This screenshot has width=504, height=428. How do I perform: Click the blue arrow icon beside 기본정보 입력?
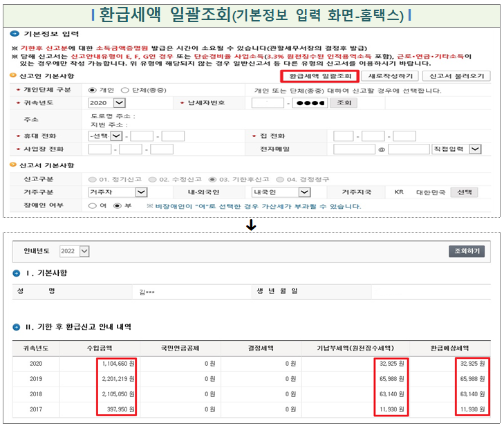coord(15,33)
